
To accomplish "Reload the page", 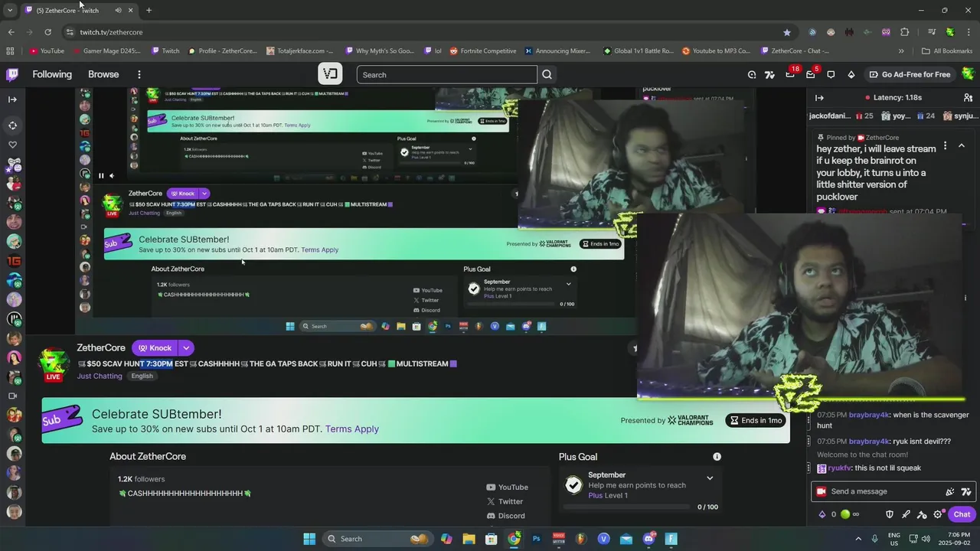I will point(47,32).
